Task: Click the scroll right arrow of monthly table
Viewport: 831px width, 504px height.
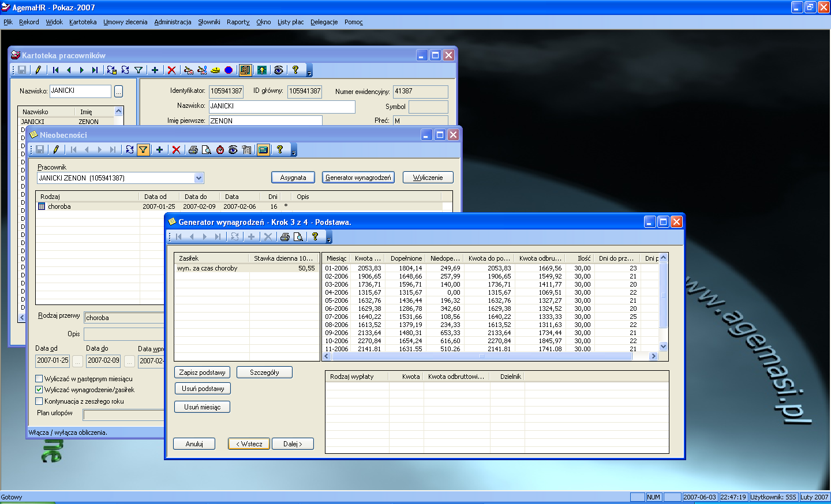Action: pyautogui.click(x=653, y=356)
